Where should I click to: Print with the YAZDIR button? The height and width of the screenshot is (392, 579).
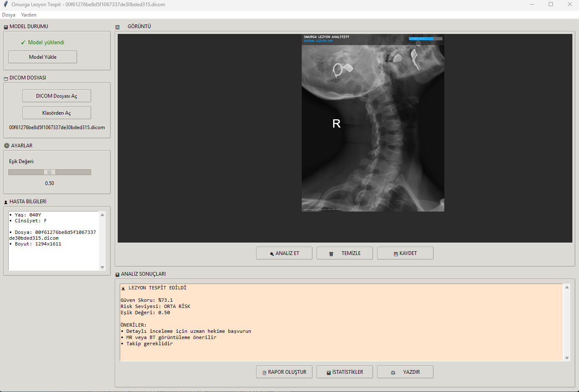pyautogui.click(x=405, y=372)
